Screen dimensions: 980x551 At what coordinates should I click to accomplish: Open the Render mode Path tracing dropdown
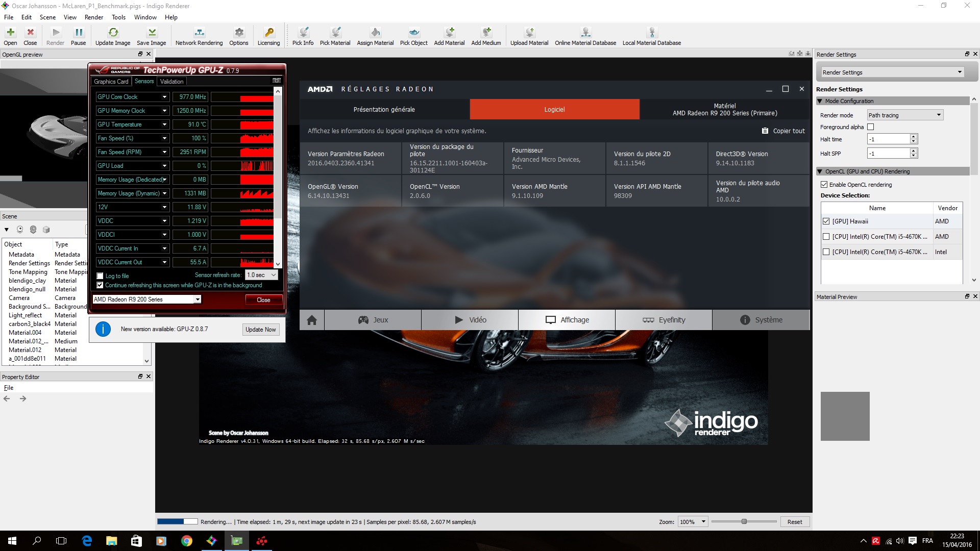pyautogui.click(x=905, y=115)
